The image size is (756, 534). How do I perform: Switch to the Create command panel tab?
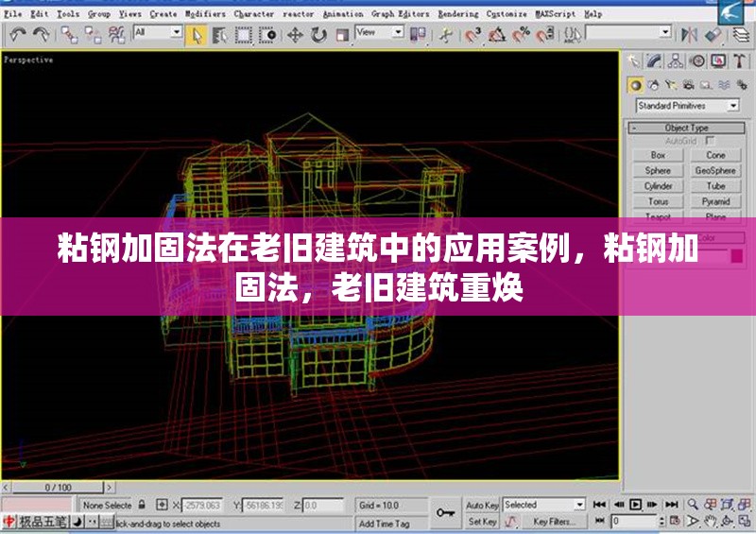[633, 60]
